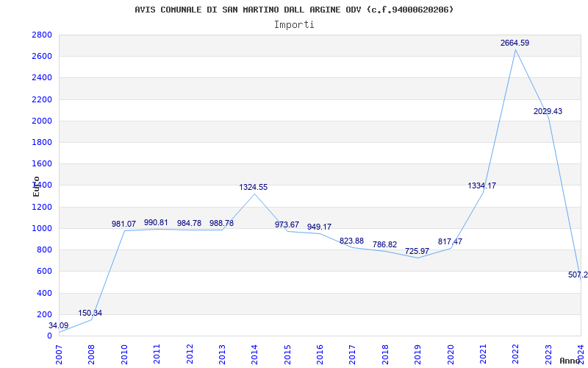Click the 2021 x-axis year label
The image size is (588, 368).
[x=484, y=354]
